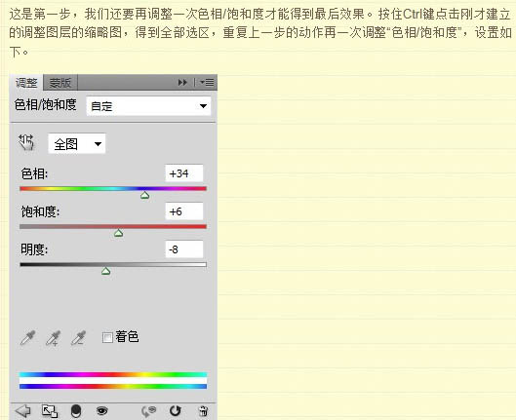Toggle layer visibility eye icon

(102, 410)
